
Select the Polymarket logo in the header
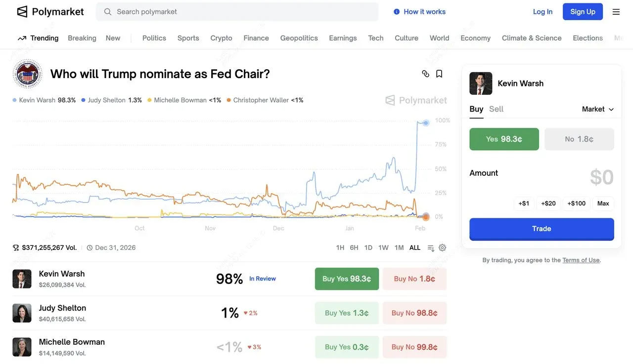pyautogui.click(x=49, y=11)
